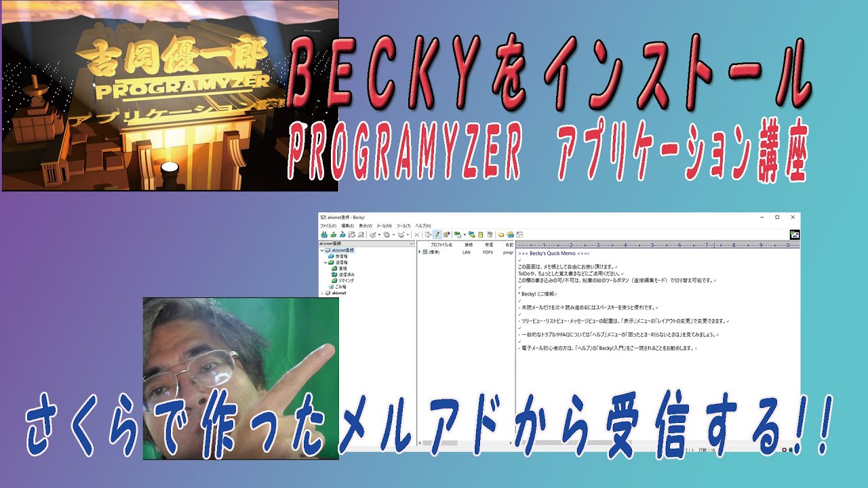This screenshot has width=868, height=488.
Task: Toggle the pencil direct edit mode button
Action: (x=437, y=235)
